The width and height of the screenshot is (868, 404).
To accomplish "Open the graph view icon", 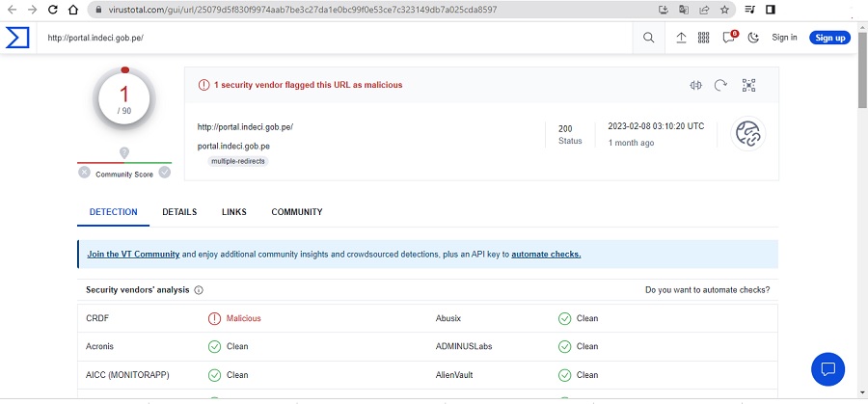I will [748, 85].
